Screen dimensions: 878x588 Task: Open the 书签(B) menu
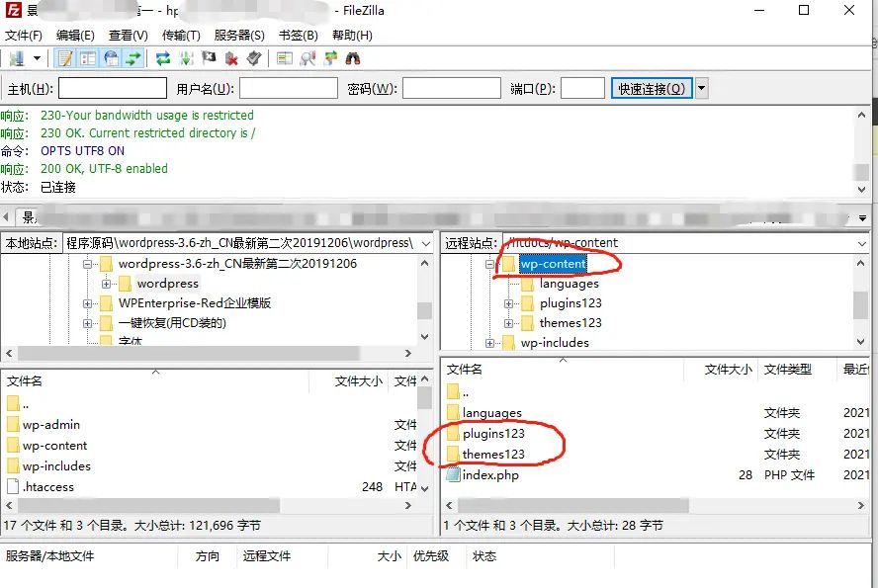click(x=299, y=36)
